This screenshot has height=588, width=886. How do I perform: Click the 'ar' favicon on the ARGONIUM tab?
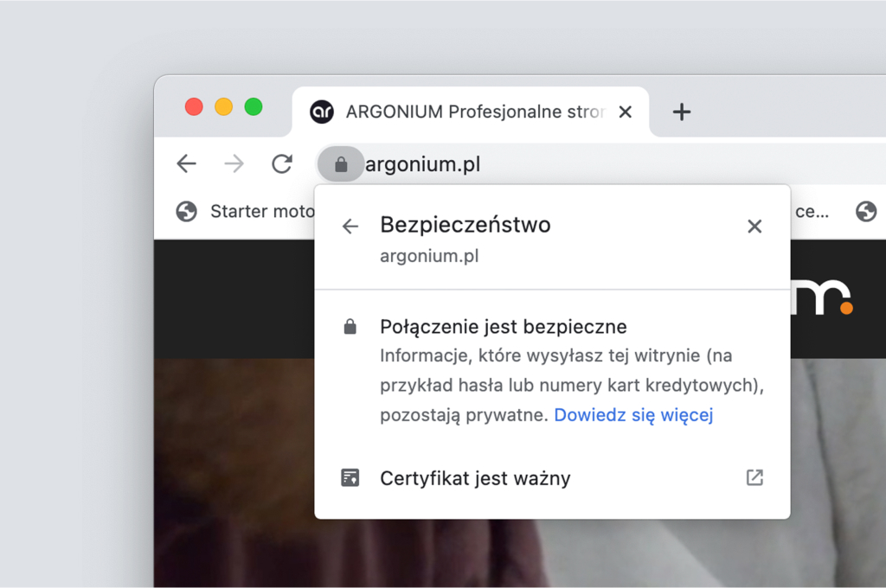[321, 112]
